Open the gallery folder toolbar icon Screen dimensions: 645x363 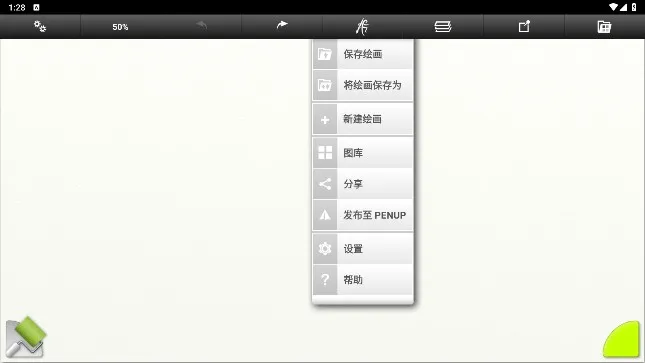[x=604, y=27]
